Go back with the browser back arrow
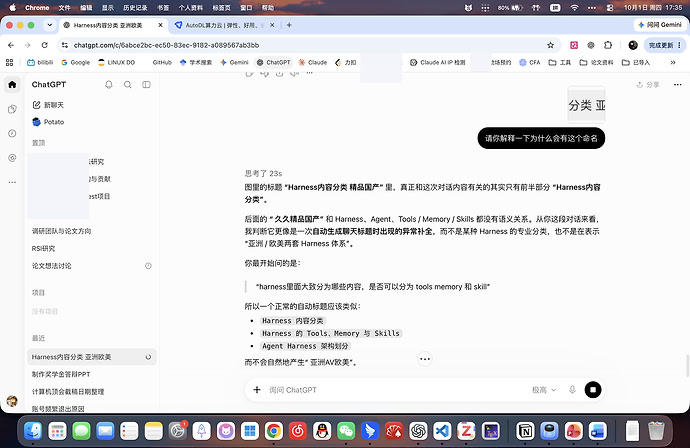Image resolution: width=690 pixels, height=448 pixels. (x=11, y=45)
